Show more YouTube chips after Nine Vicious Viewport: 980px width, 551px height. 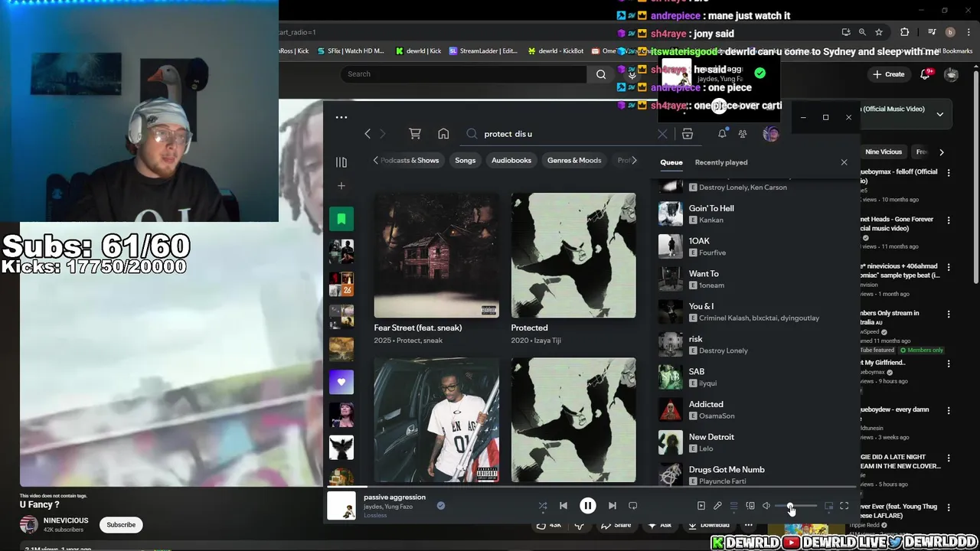[x=941, y=152]
